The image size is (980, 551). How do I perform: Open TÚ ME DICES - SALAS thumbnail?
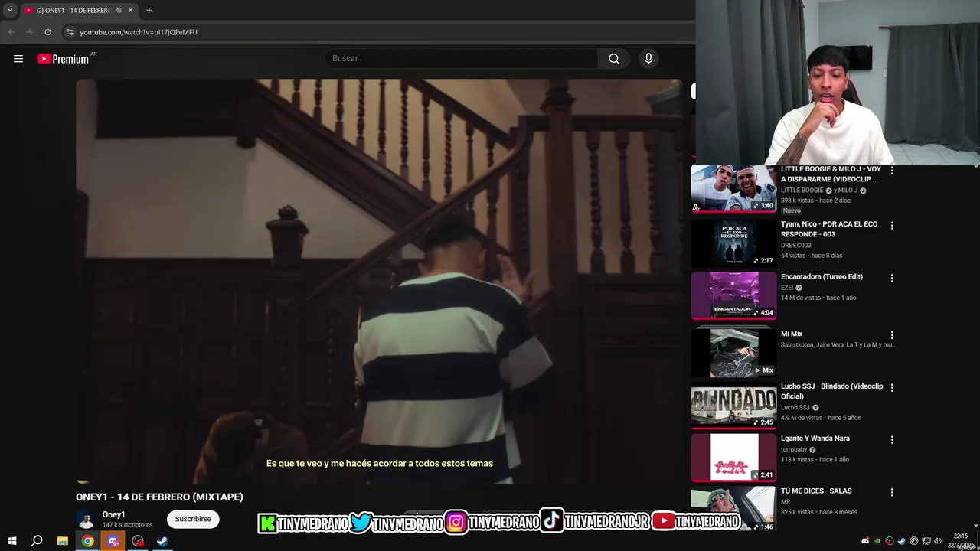(733, 509)
